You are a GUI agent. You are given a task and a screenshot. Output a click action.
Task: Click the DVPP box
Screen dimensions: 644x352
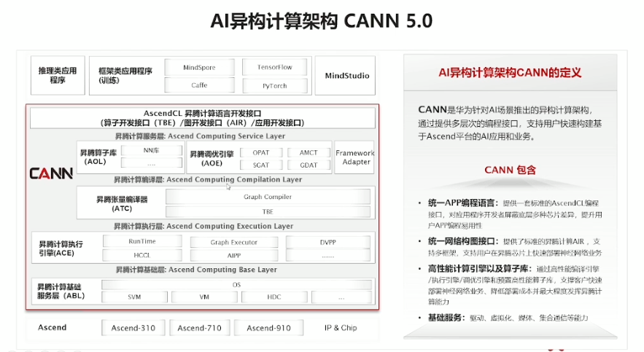(x=327, y=243)
